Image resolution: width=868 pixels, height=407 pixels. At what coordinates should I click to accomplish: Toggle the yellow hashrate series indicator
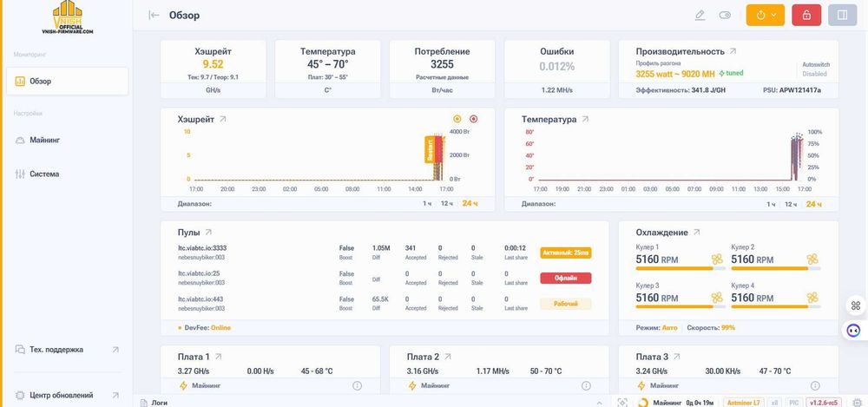[x=457, y=119]
